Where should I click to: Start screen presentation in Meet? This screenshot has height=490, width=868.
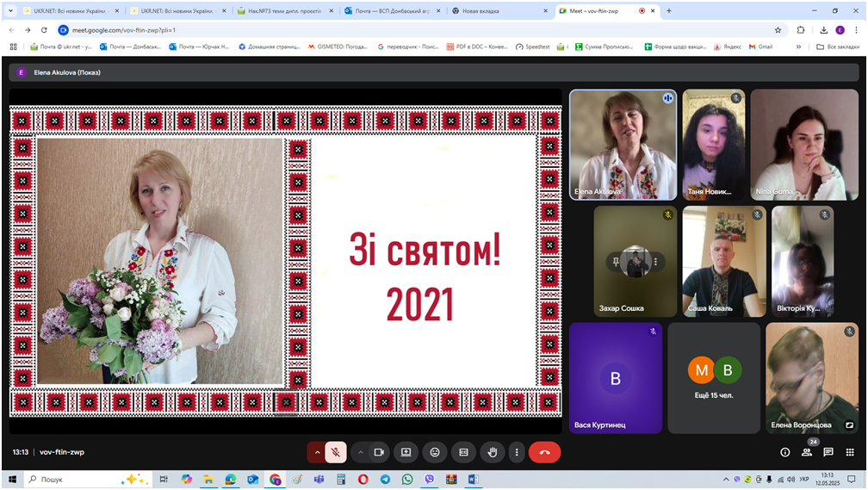406,452
